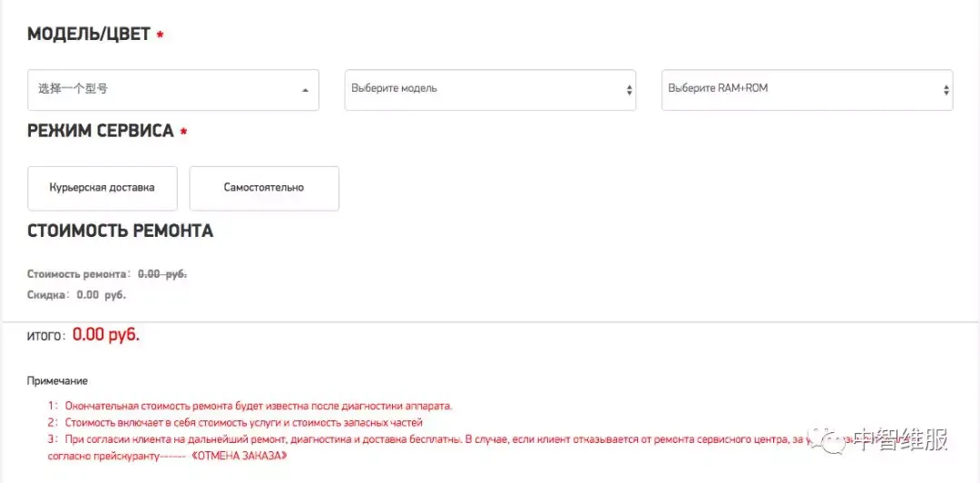Image resolution: width=980 pixels, height=483 pixels.
Task: Click the red итого 0.00 руб. total
Action: (x=106, y=335)
